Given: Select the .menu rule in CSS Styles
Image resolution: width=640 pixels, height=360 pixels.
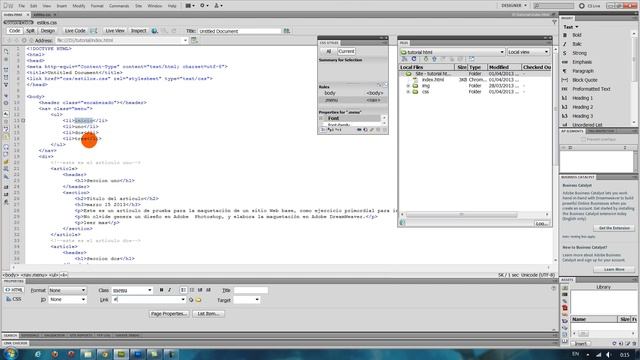Looking at the screenshot, I should [x=353, y=100].
